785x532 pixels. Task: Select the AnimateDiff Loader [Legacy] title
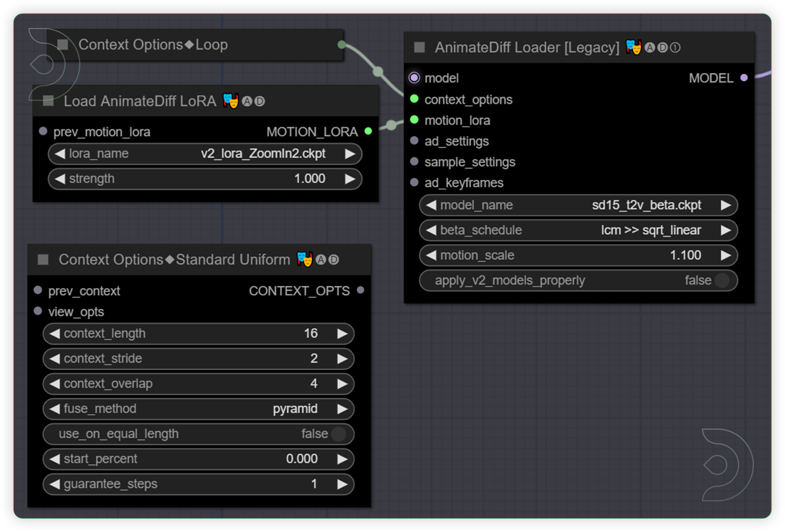[x=527, y=47]
